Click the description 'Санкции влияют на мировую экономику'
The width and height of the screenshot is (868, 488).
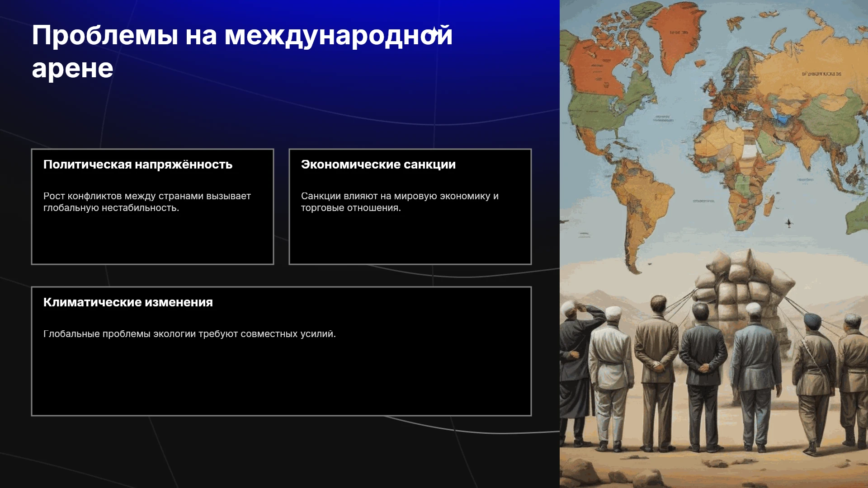pos(400,202)
